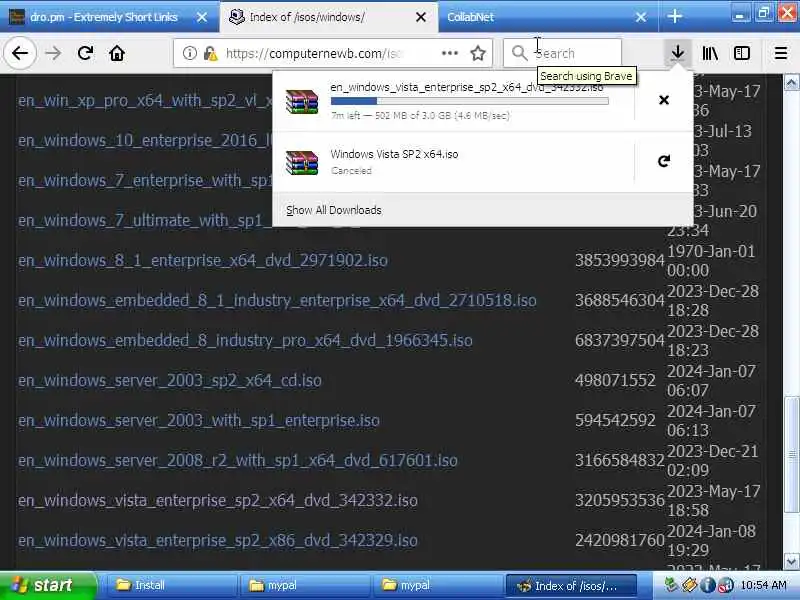Viewport: 800px width, 600px height.
Task: Cancel the Vista enterprise x64 download
Action: pyautogui.click(x=664, y=100)
